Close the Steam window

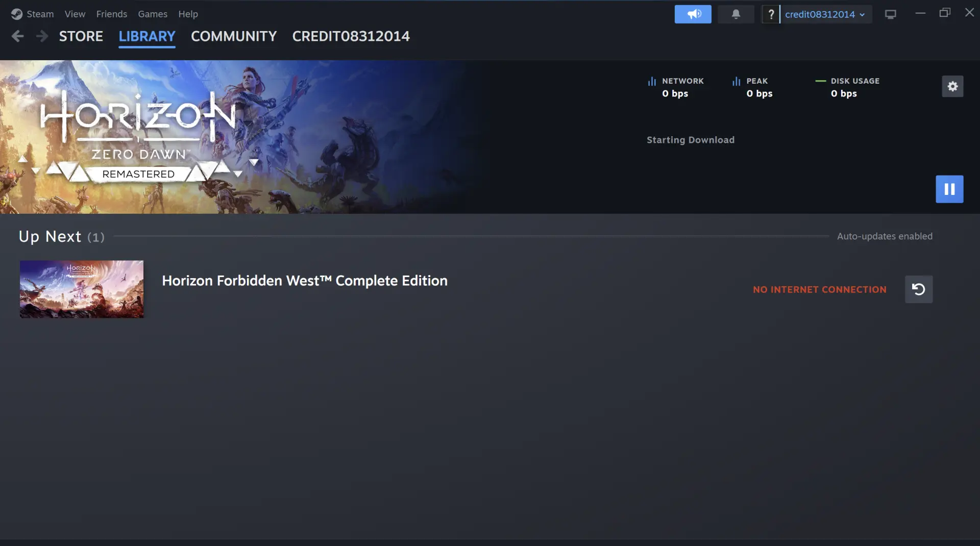pyautogui.click(x=969, y=13)
